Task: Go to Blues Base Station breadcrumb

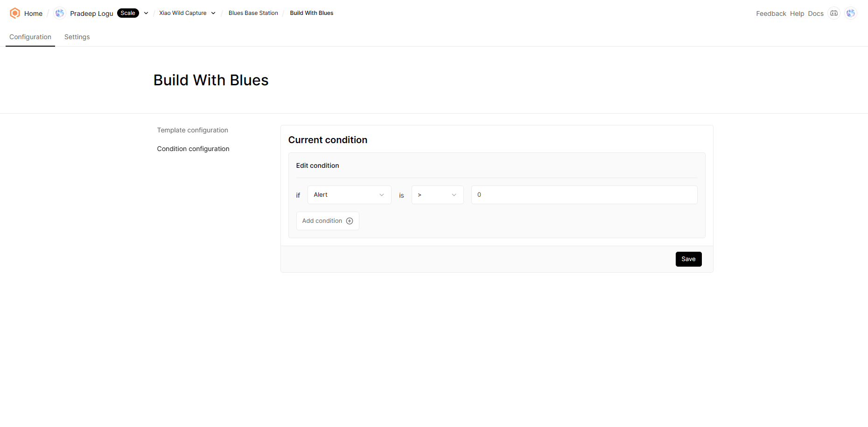Action: tap(253, 13)
